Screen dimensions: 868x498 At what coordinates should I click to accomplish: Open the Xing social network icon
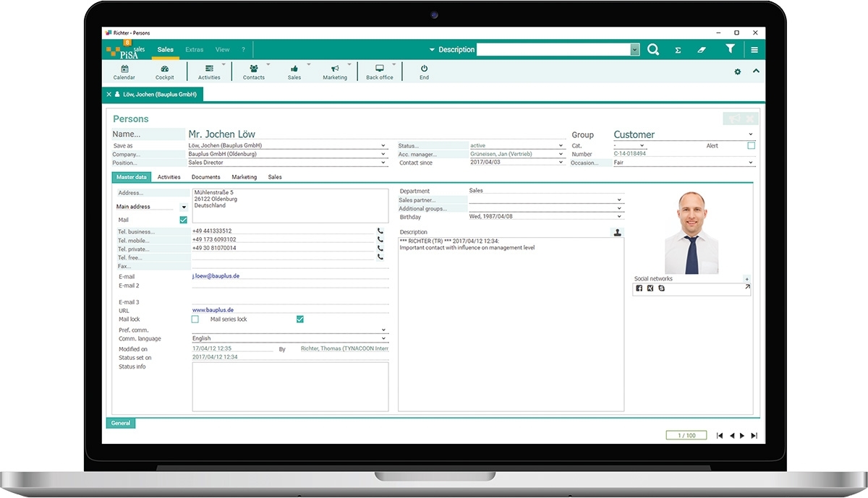[650, 288]
